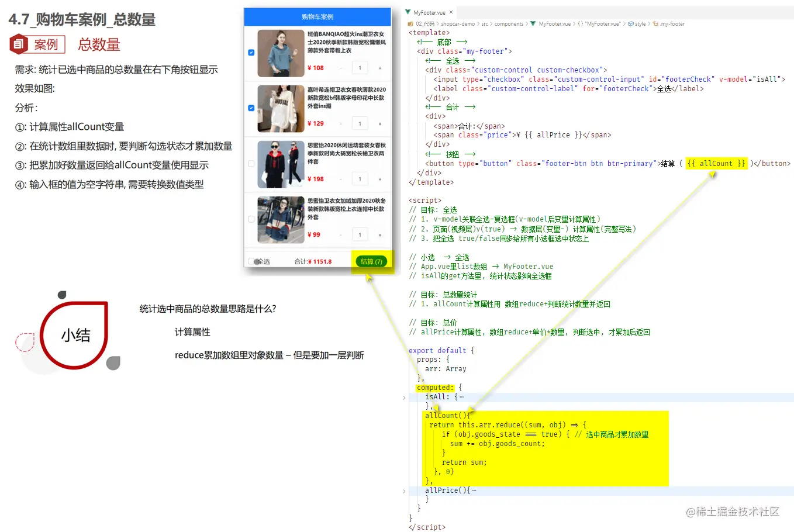Open the {} "MyFooter.vue" symbol breadcrumb
Image resolution: width=794 pixels, height=532 pixels.
[599, 24]
